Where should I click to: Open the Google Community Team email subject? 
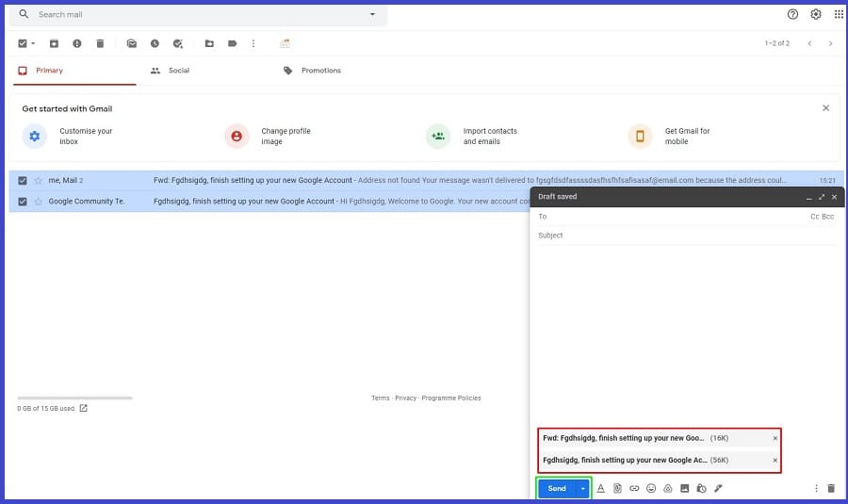tap(244, 202)
